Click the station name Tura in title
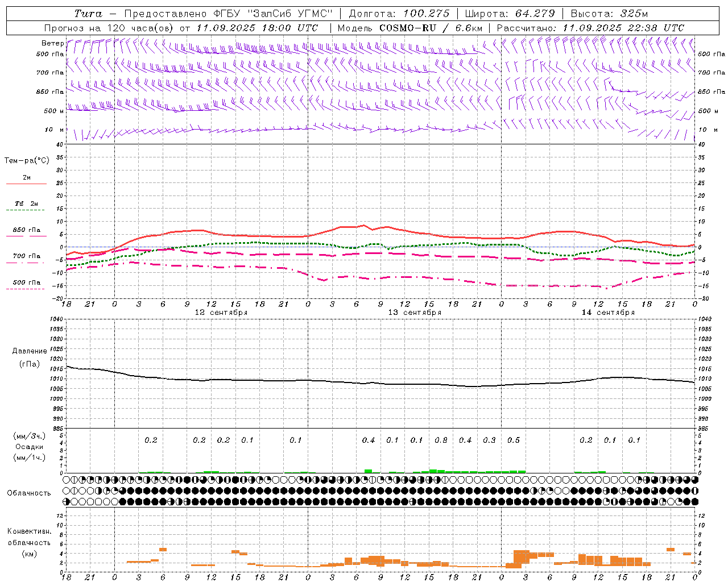Viewport: 728px width, 582px height. 88,14
